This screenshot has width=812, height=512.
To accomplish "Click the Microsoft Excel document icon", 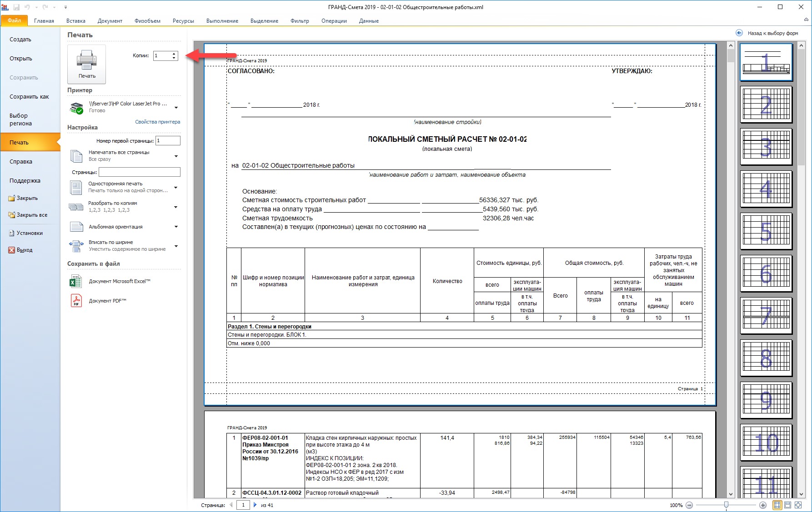I will (76, 282).
